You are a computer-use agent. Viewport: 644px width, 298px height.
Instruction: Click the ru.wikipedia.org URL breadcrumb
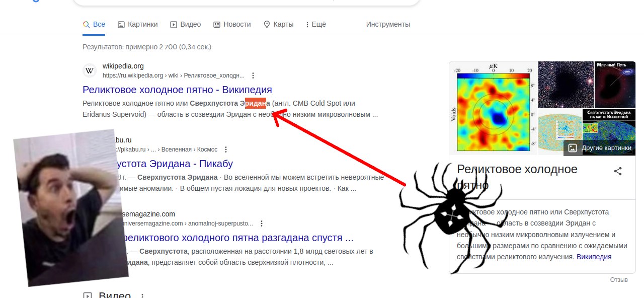[x=174, y=76]
